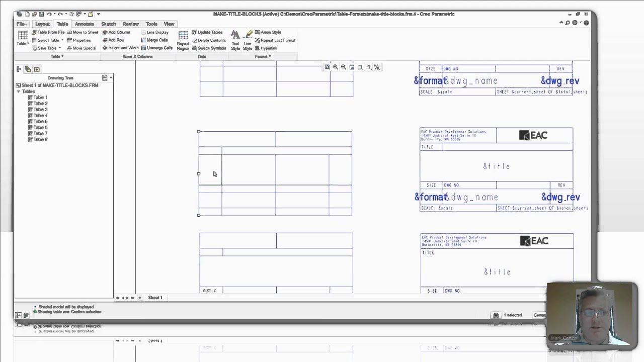Click Refit zoom icon in graphics toolbar
This screenshot has height=362, width=644.
(x=327, y=67)
